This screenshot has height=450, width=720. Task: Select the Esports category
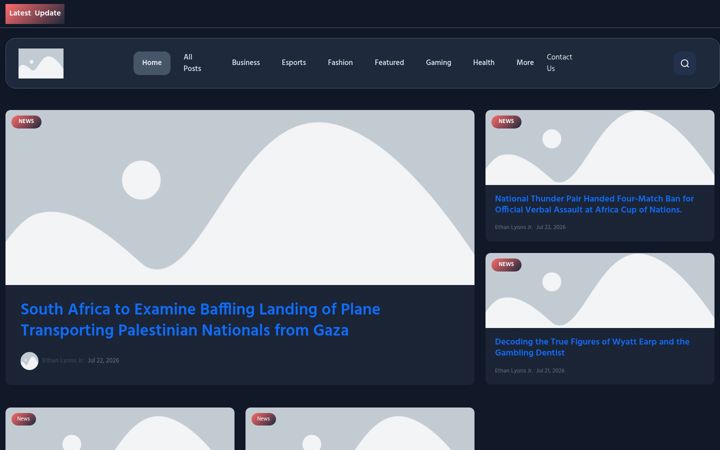293,63
